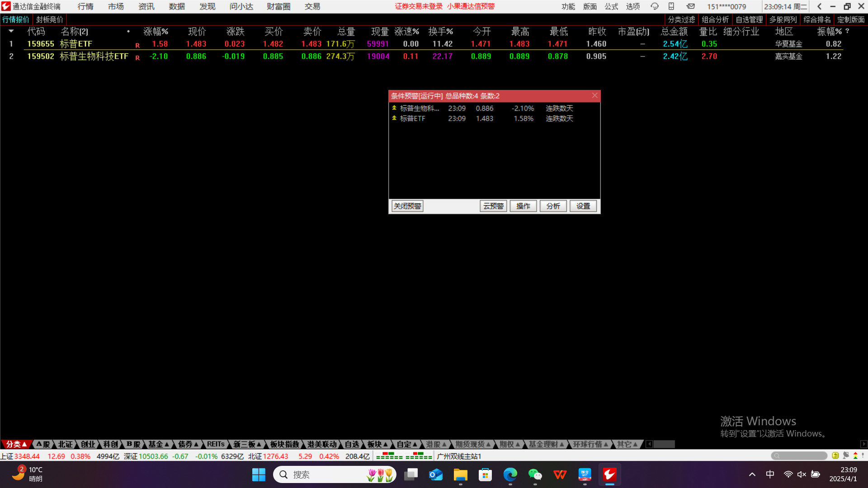Screen dimensions: 868x488
Task: Click the help question mark after 振幅%
Action: click(847, 31)
